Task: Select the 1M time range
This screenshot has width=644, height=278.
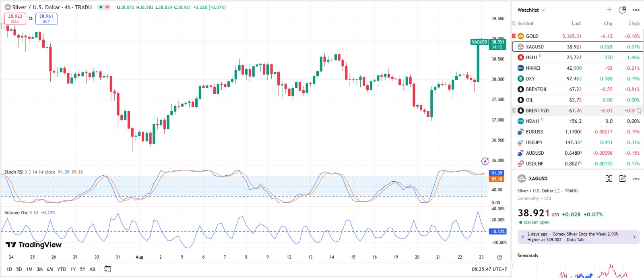Action: pyautogui.click(x=29, y=269)
